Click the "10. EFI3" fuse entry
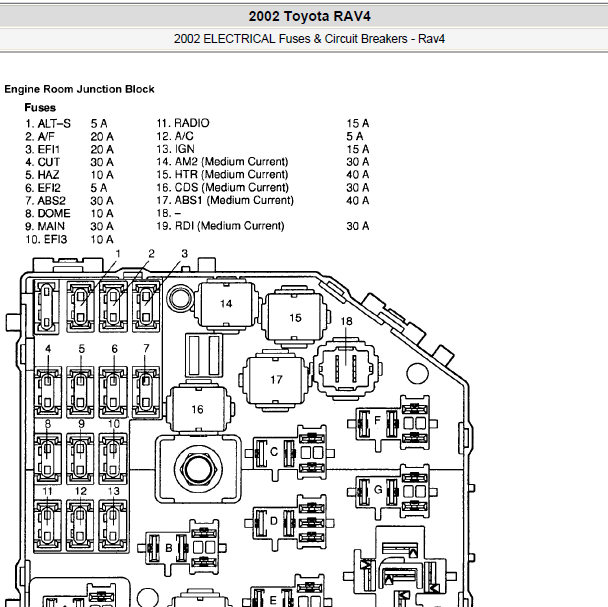This screenshot has width=608, height=607. click(x=46, y=239)
